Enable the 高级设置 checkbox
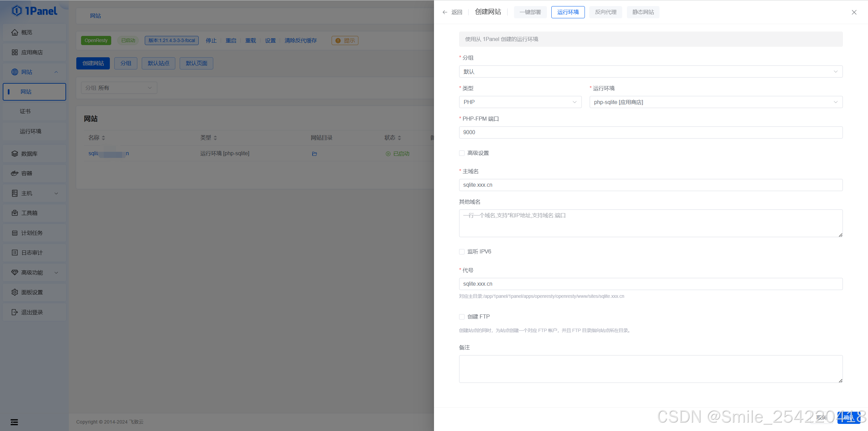This screenshot has height=431, width=868. point(462,153)
